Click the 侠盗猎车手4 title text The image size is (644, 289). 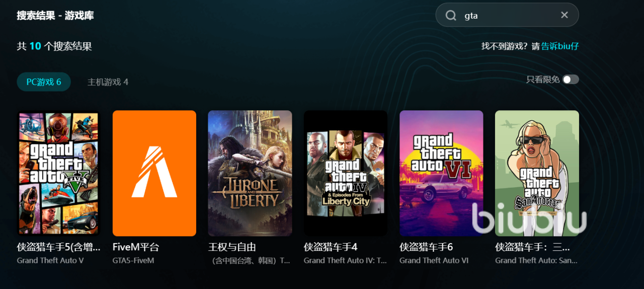coord(331,247)
